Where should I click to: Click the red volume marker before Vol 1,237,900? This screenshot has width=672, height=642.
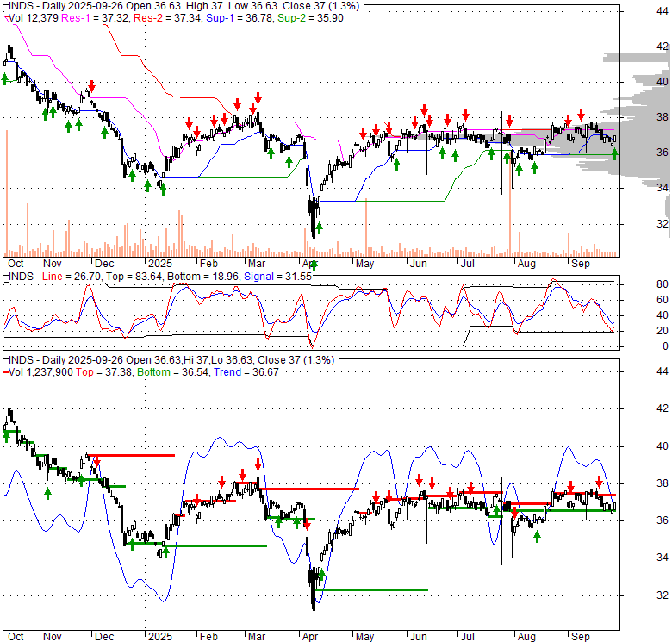[5, 372]
